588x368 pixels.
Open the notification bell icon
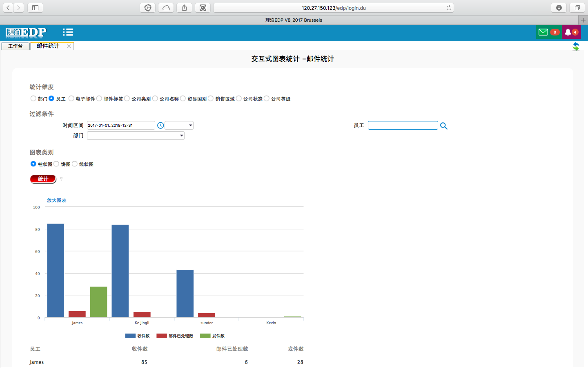tap(568, 32)
